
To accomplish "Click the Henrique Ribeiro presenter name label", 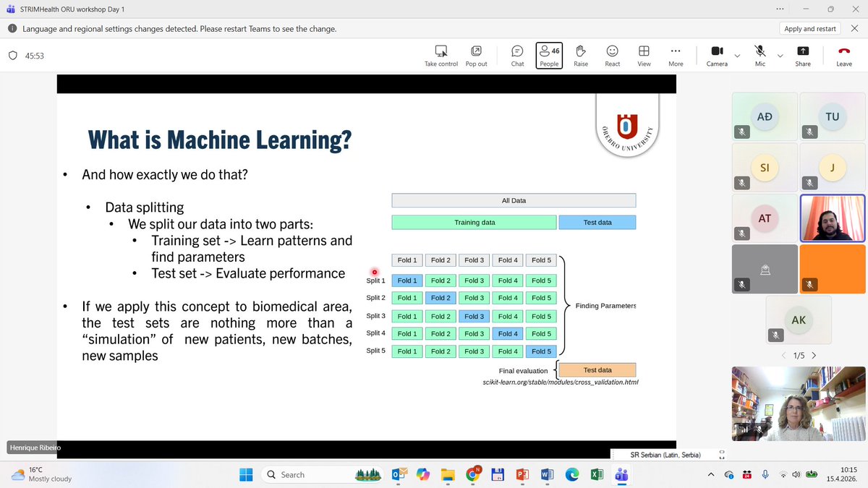I will point(35,448).
